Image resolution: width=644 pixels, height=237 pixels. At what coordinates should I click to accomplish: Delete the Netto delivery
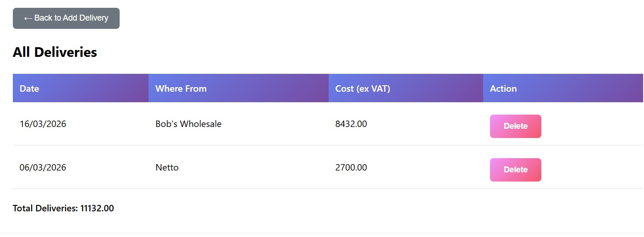(x=515, y=170)
